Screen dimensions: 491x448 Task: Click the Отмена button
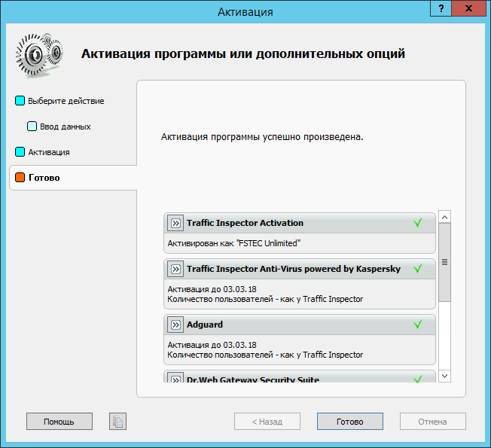432,422
